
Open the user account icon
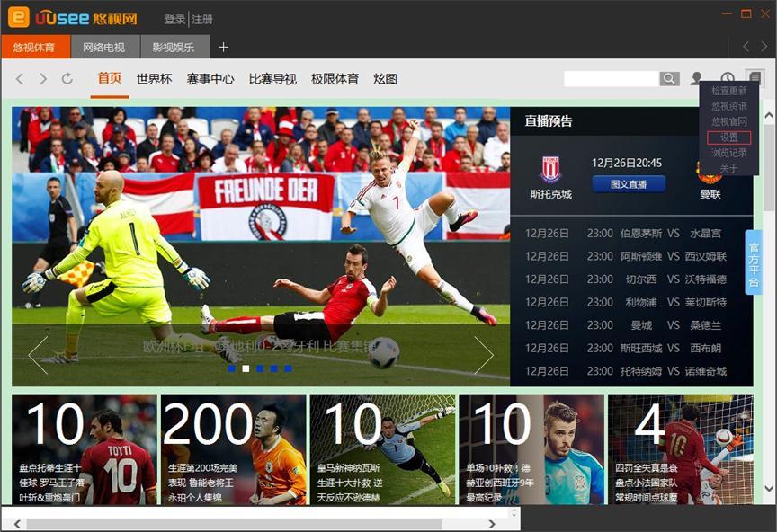[697, 78]
